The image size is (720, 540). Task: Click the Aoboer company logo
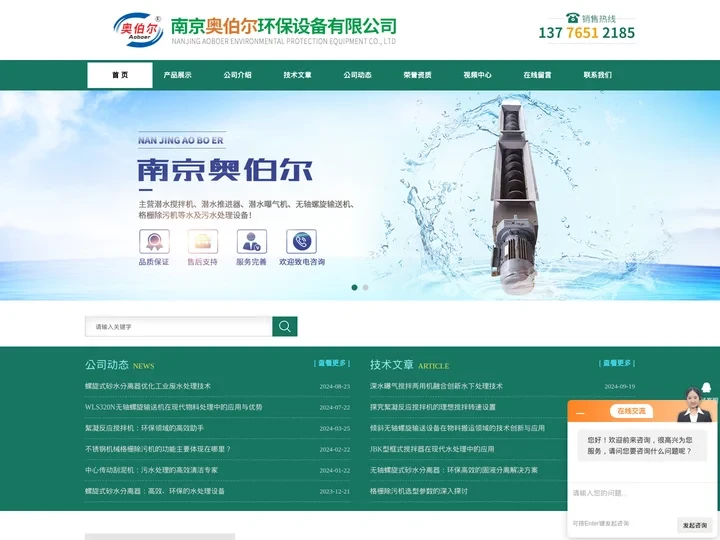point(138,30)
